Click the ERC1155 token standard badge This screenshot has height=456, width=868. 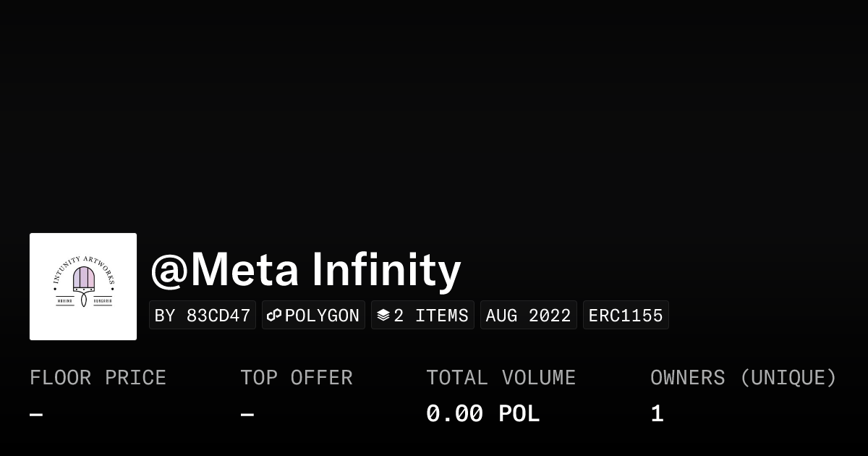(x=626, y=316)
